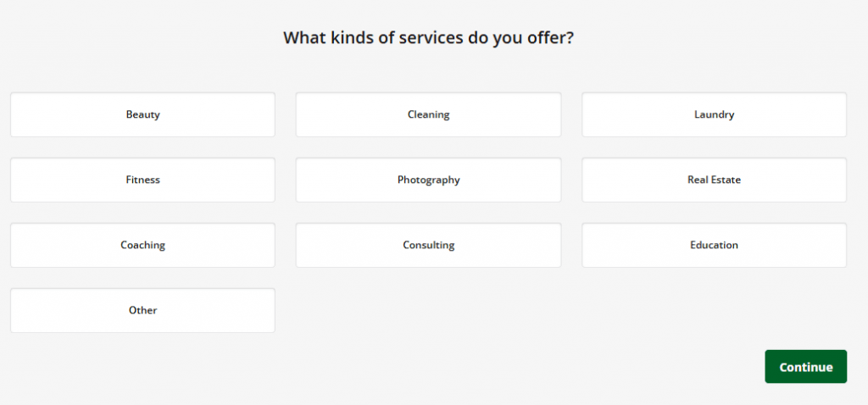Choose the Consulting service card
The width and height of the screenshot is (868, 405).
(x=428, y=245)
